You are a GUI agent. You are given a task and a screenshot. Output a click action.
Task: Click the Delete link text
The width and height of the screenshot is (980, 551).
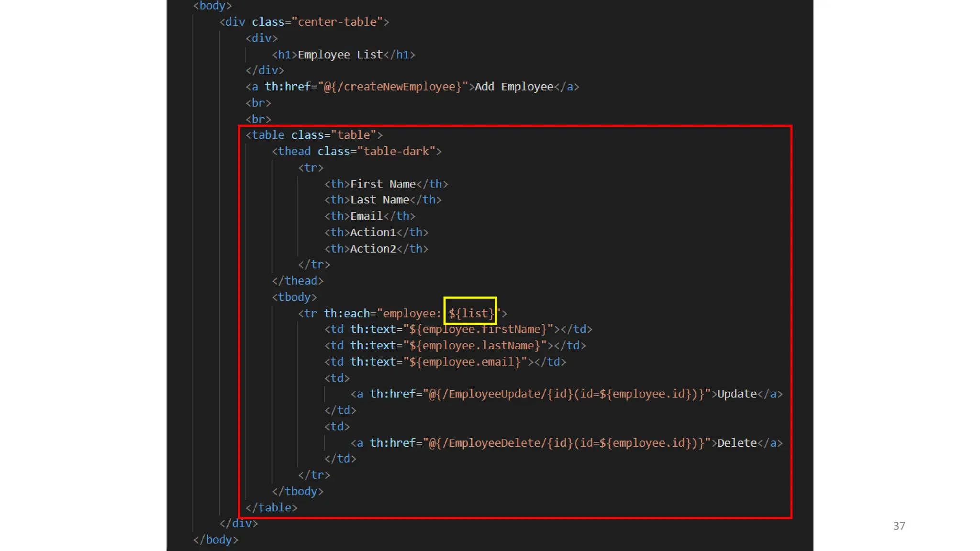pos(736,443)
